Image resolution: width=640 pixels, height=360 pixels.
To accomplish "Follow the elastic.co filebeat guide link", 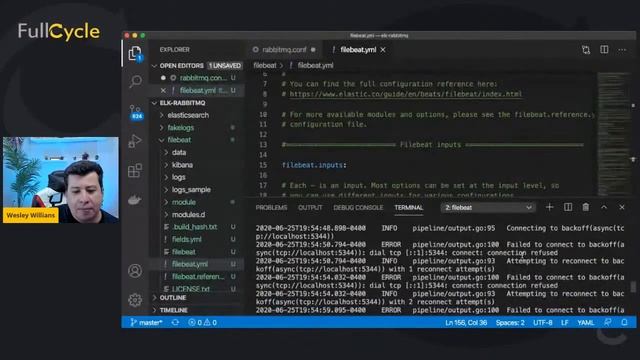I will click(406, 94).
